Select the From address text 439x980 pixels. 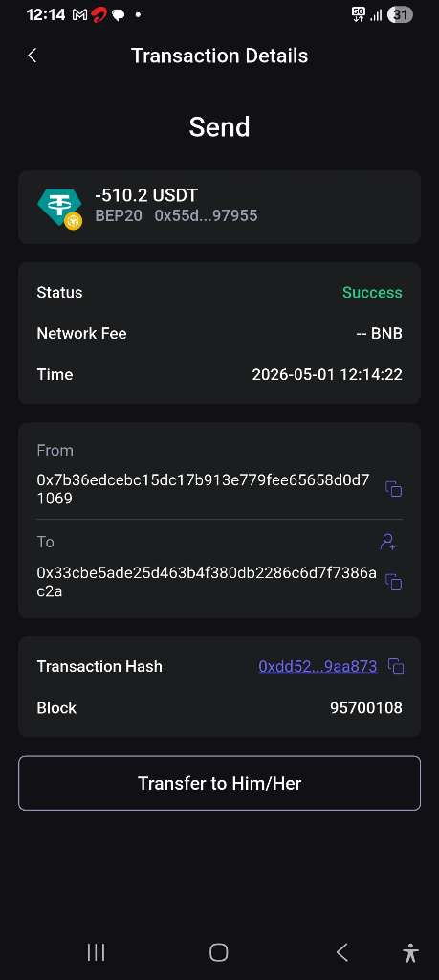(x=203, y=489)
